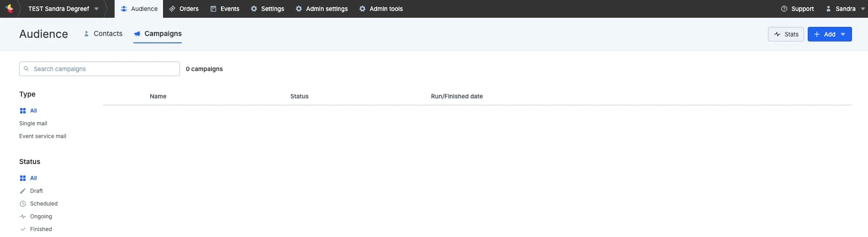Expand the Add button dropdown arrow
This screenshot has height=237, width=868.
pyautogui.click(x=843, y=35)
